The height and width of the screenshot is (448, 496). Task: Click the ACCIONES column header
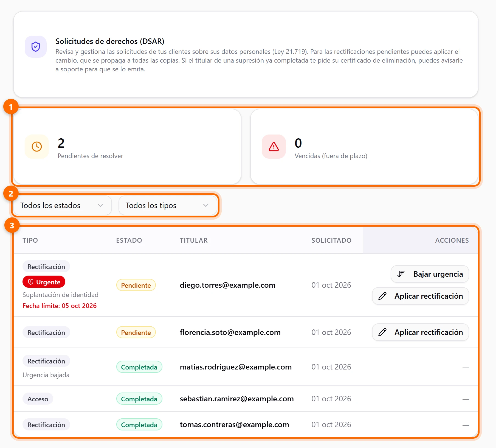tap(452, 240)
